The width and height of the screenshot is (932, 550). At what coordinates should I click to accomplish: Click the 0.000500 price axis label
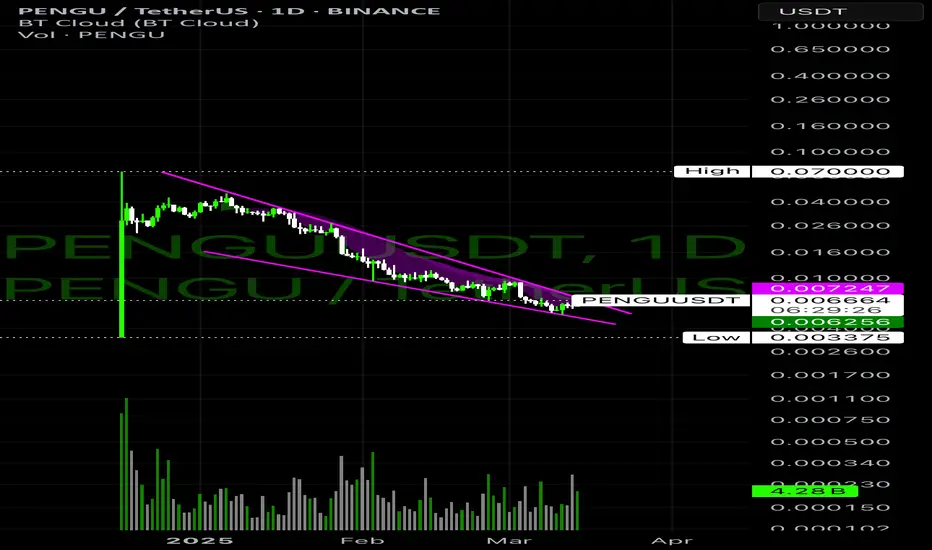click(x=830, y=442)
